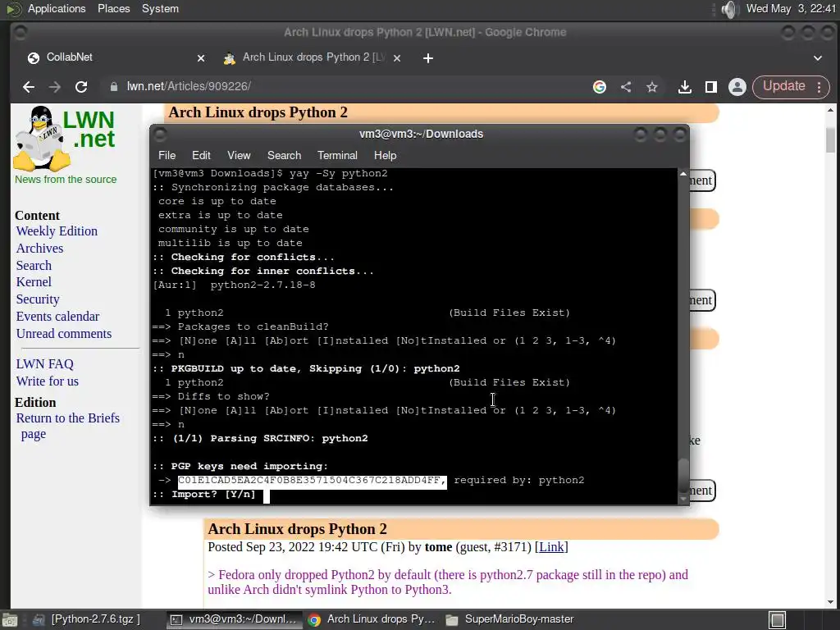
Task: Click the comment's [Link] hyperlink
Action: click(551, 547)
